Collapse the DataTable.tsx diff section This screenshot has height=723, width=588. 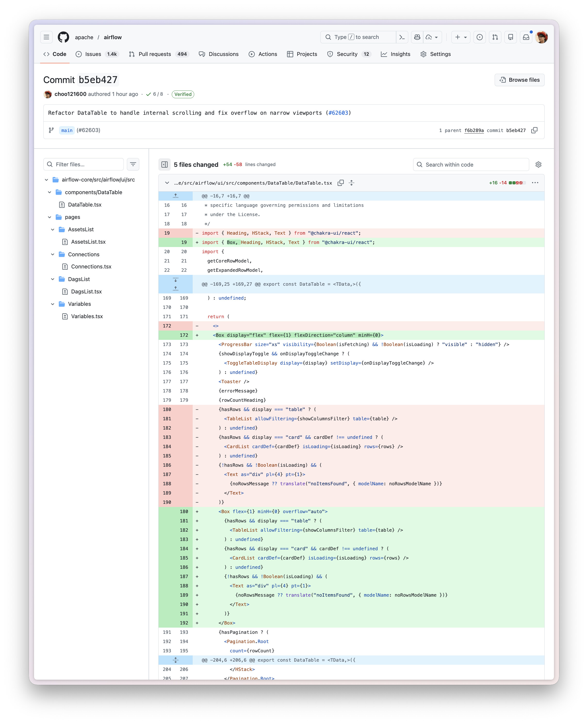click(167, 183)
